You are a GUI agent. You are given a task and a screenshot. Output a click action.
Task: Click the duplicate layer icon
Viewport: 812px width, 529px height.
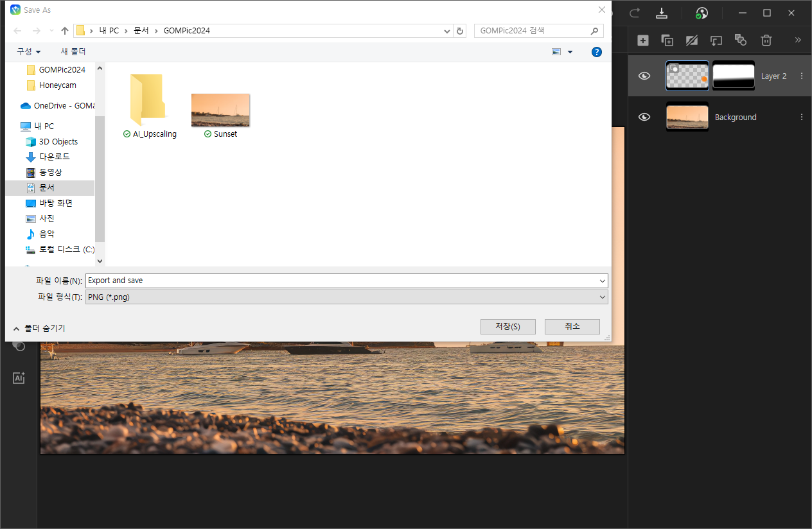pyautogui.click(x=667, y=40)
